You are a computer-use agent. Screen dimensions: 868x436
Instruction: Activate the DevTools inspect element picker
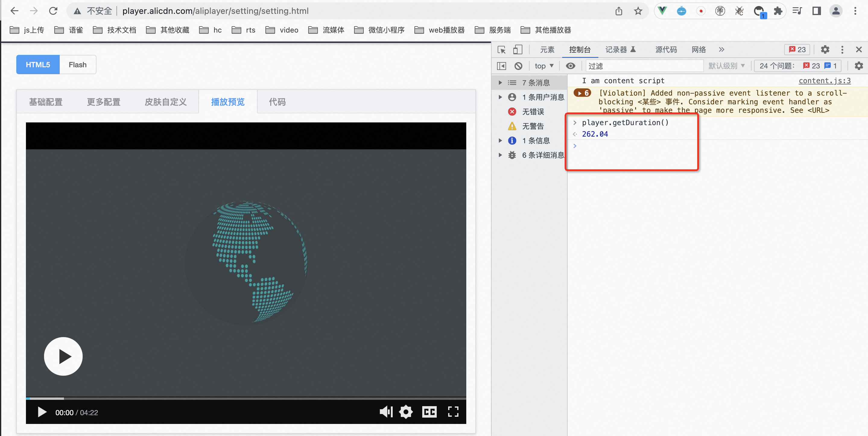coord(501,49)
